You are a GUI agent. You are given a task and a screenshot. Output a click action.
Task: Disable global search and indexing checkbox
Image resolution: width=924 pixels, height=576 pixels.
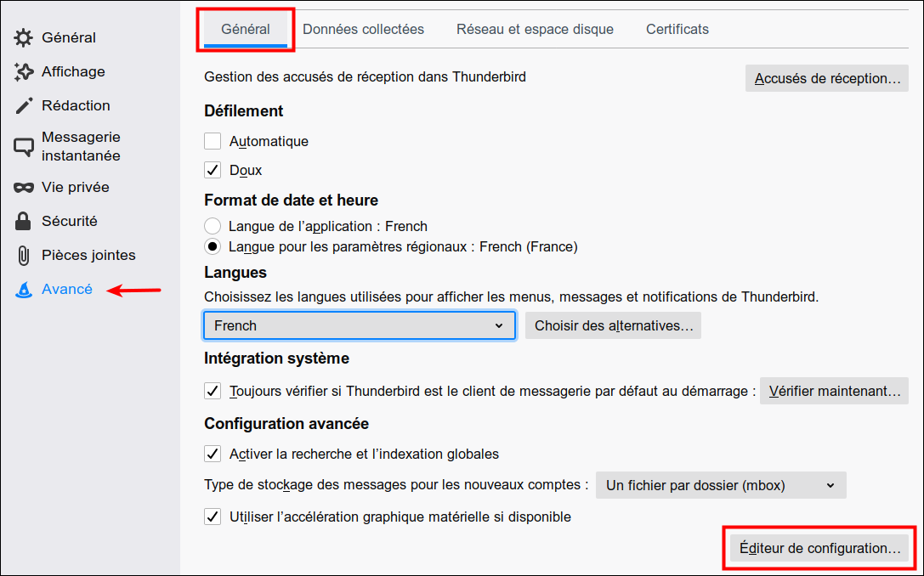point(213,454)
